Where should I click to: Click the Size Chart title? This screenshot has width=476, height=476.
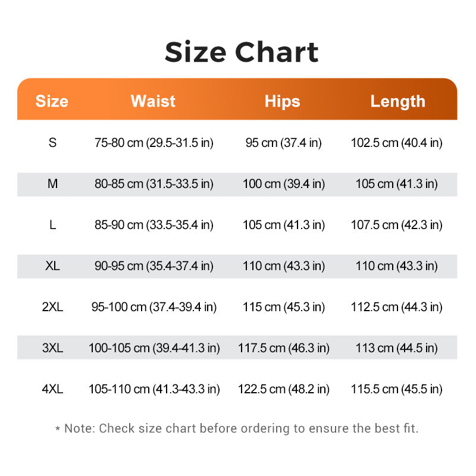click(242, 52)
